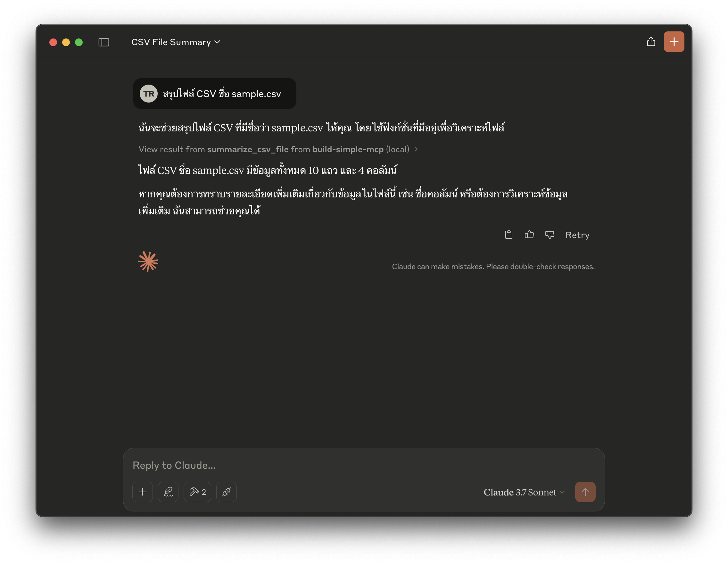Open the MCP tools hammer icon showing 2

pyautogui.click(x=197, y=492)
